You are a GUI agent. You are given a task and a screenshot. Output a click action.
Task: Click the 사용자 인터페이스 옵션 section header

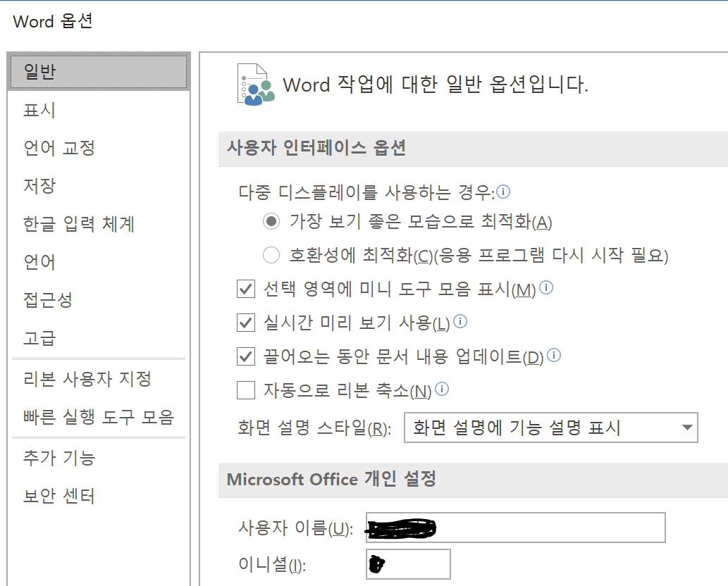click(x=316, y=148)
